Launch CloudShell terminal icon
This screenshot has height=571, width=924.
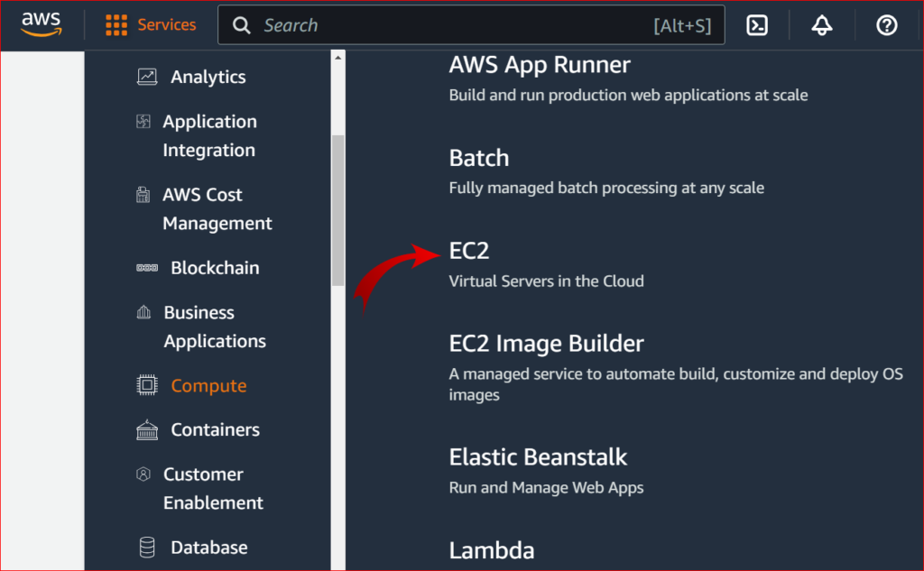(x=757, y=25)
